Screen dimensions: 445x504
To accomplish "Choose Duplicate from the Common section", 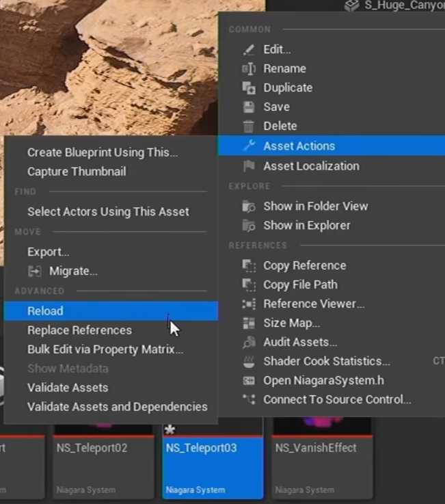I will pyautogui.click(x=332, y=88).
